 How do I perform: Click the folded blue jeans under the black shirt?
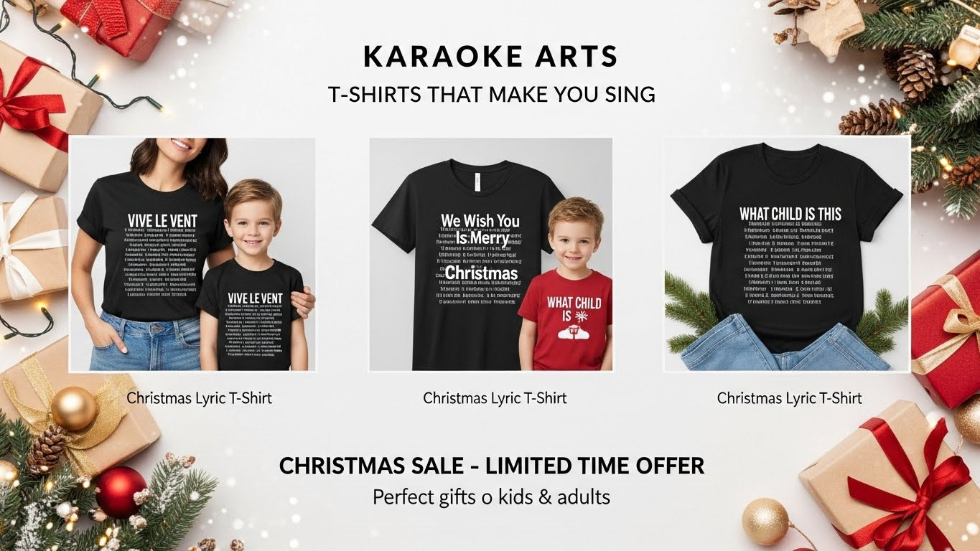tap(787, 342)
